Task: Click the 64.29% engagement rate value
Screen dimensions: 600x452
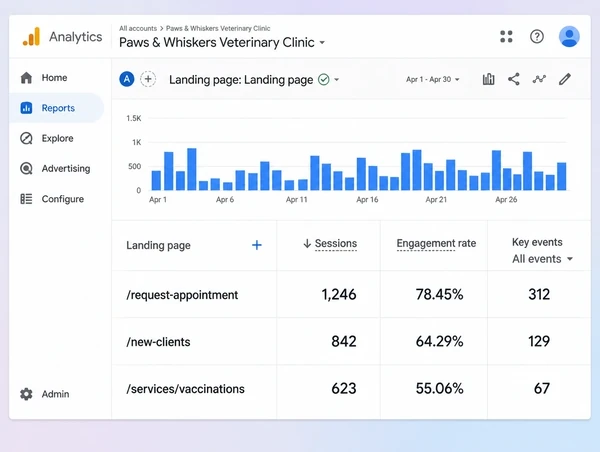Action: coord(439,341)
